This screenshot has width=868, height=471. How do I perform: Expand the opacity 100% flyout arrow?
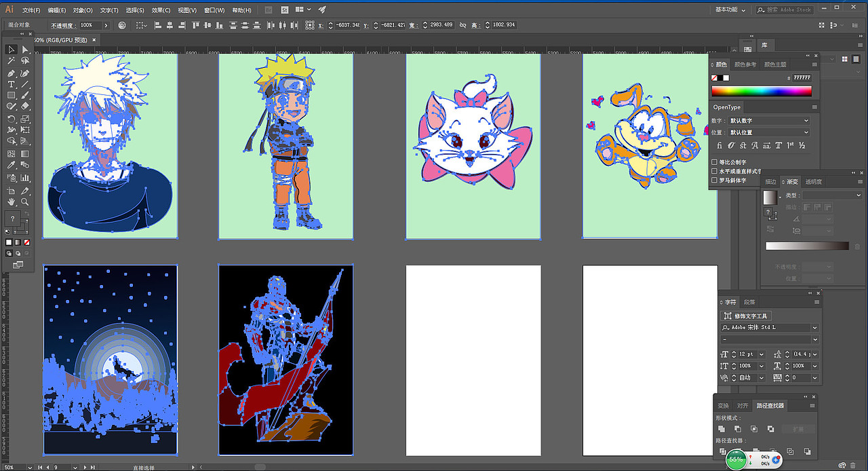(x=106, y=25)
